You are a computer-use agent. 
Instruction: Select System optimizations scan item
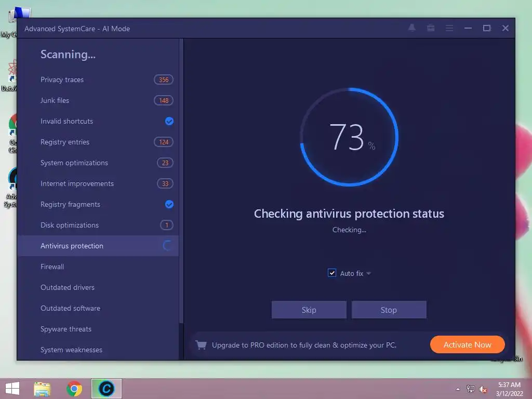[x=98, y=163]
